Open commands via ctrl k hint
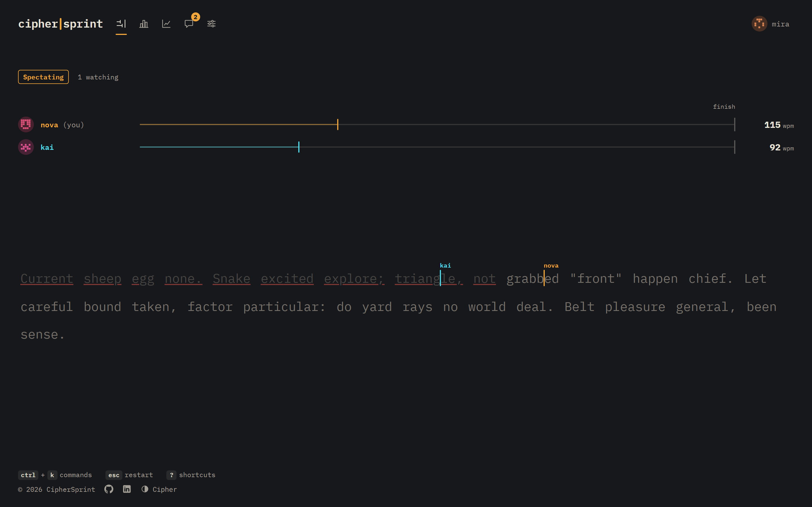This screenshot has height=507, width=812. point(55,475)
